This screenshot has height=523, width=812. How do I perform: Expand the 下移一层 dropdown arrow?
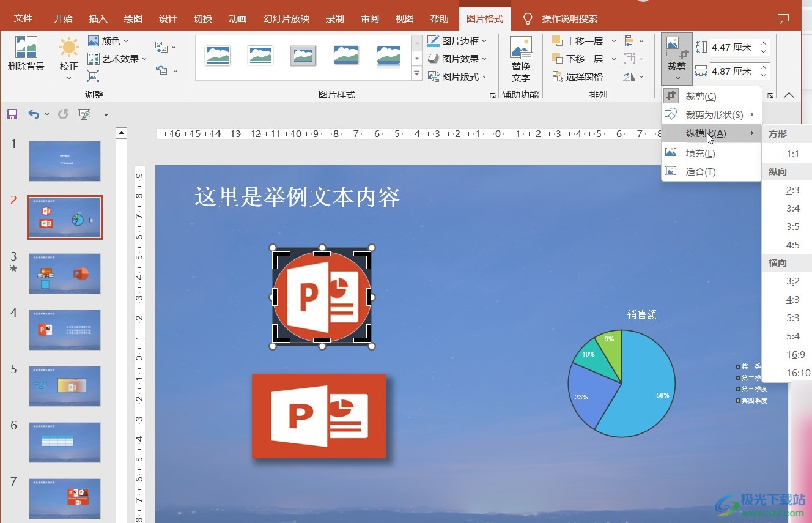[x=614, y=59]
